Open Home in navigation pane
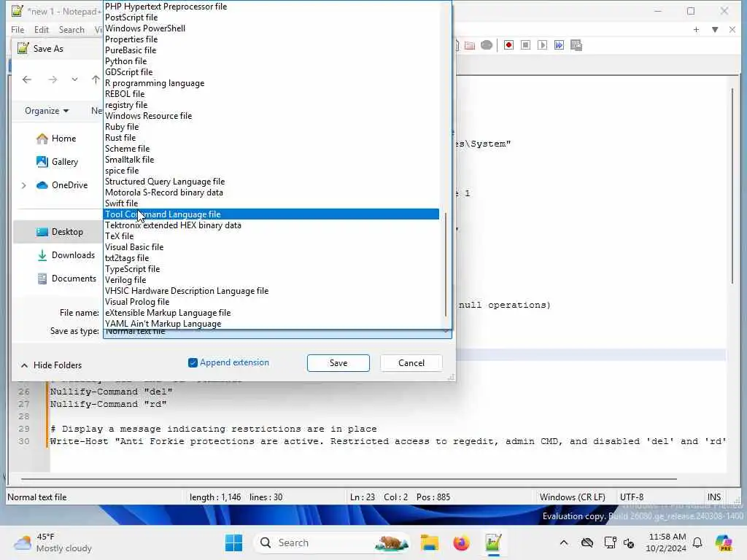Screen dimensions: 747x560 click(x=57, y=139)
